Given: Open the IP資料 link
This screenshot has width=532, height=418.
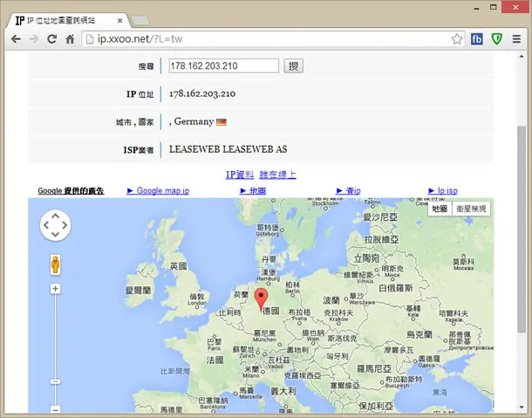Looking at the screenshot, I should (x=240, y=175).
